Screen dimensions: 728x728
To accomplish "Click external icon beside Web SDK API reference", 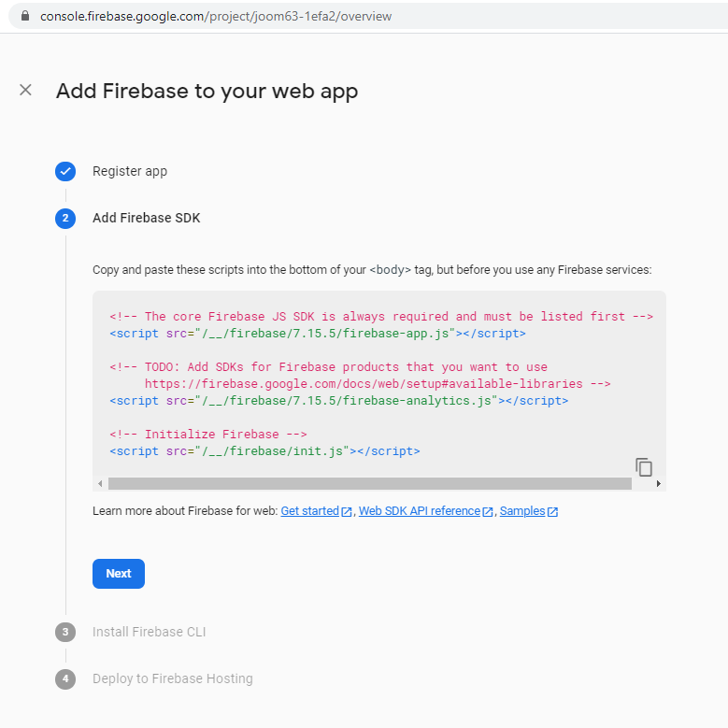I will [x=488, y=512].
